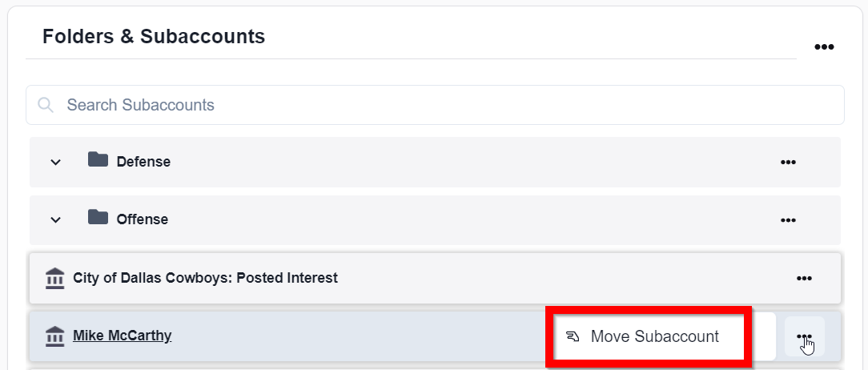Expand the Defense folder chevron
Viewport: 868px width, 370px height.
coord(55,162)
